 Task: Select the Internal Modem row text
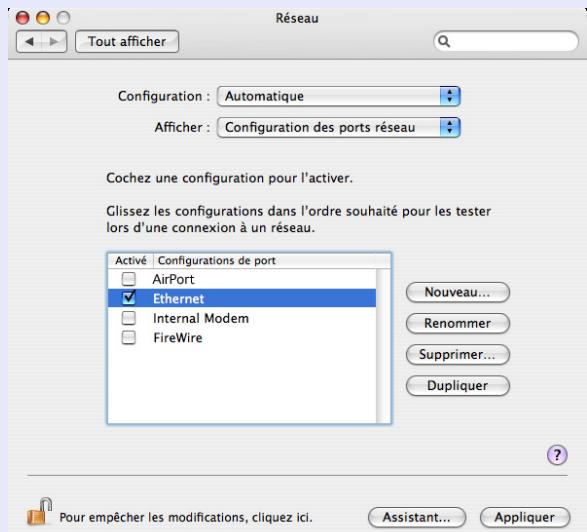pos(201,318)
